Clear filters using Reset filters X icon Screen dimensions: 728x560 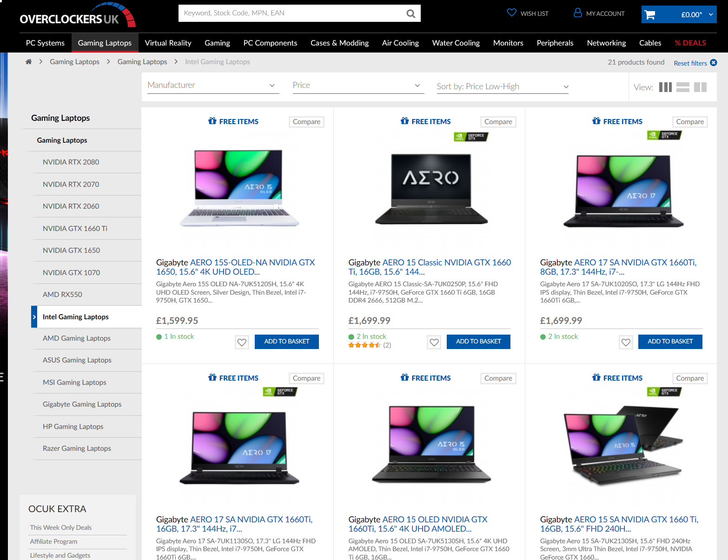tap(714, 63)
